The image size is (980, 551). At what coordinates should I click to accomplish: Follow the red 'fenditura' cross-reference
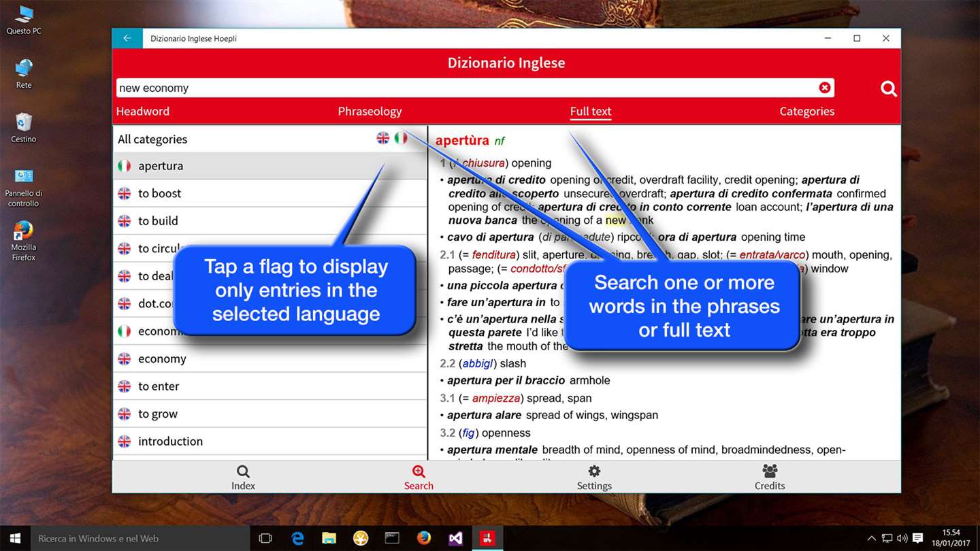(x=494, y=255)
